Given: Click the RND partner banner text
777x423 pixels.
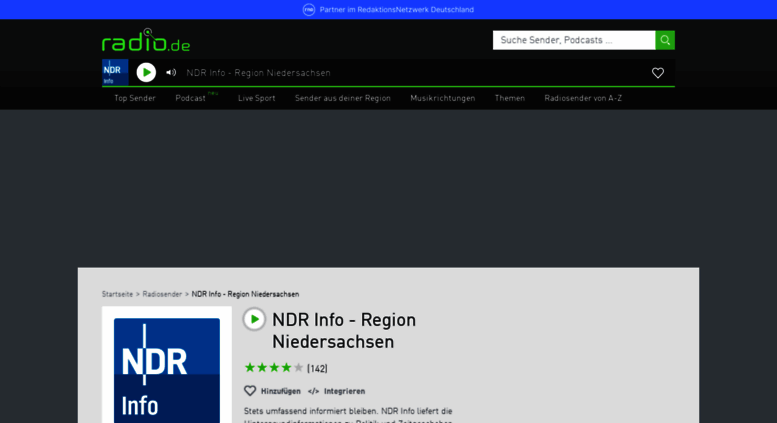Looking at the screenshot, I should [x=396, y=9].
